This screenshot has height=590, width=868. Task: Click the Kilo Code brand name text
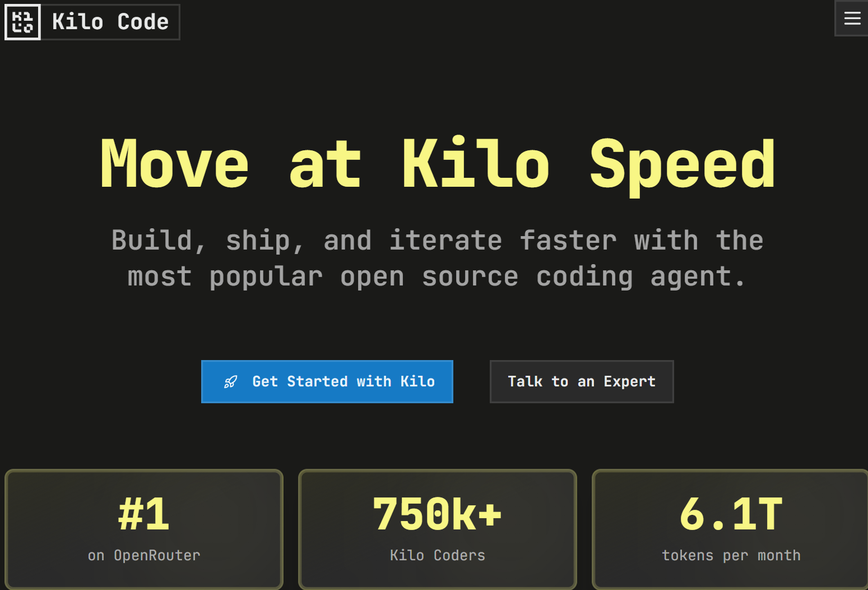[x=110, y=22]
